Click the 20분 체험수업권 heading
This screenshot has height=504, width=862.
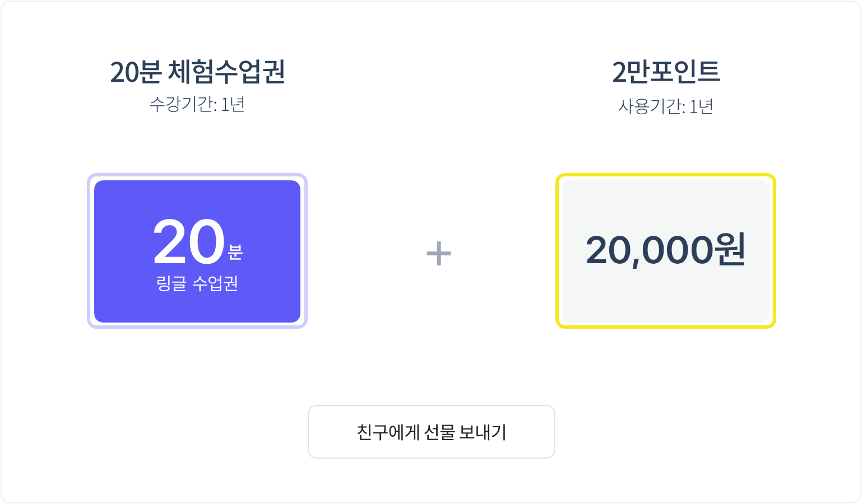click(197, 72)
